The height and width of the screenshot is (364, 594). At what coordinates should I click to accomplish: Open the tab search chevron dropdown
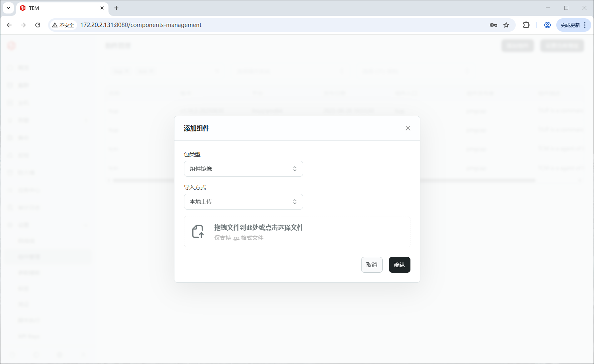(x=8, y=8)
